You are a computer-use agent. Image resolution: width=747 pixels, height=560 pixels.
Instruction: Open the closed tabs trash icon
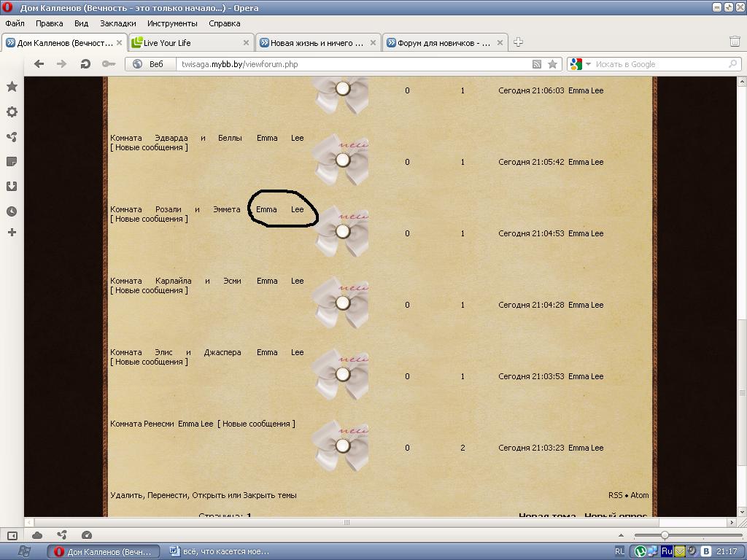(735, 42)
